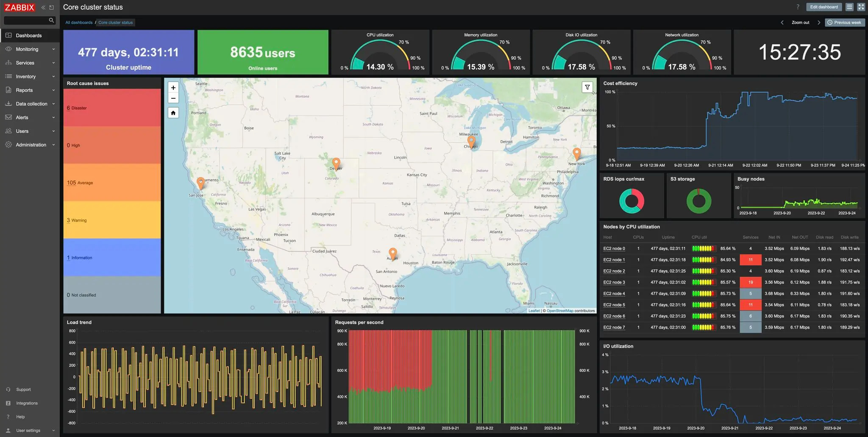Enter kiosk fullscreen mode icon
Viewport: 868px width, 437px height.
pyautogui.click(x=861, y=7)
